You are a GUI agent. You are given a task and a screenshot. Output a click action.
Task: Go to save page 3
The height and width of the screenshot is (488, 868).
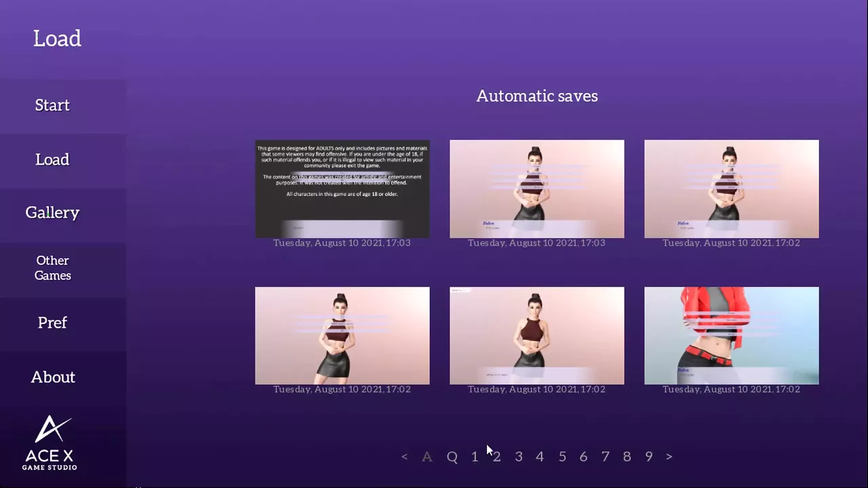518,457
